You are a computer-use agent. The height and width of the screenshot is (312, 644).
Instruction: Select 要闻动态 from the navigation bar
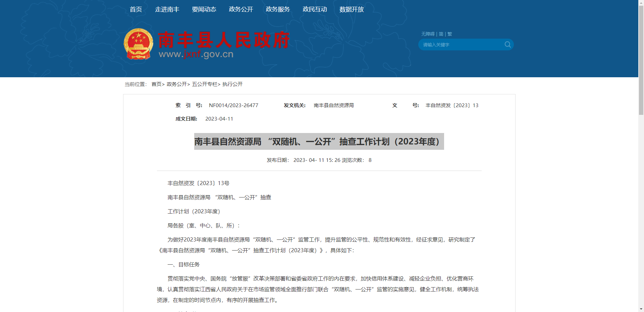tap(204, 9)
